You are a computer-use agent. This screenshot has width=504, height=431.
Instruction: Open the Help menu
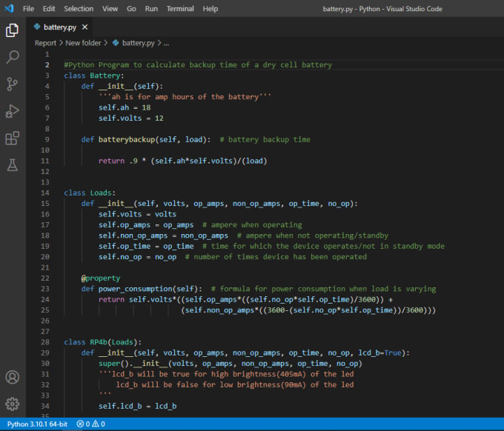210,9
